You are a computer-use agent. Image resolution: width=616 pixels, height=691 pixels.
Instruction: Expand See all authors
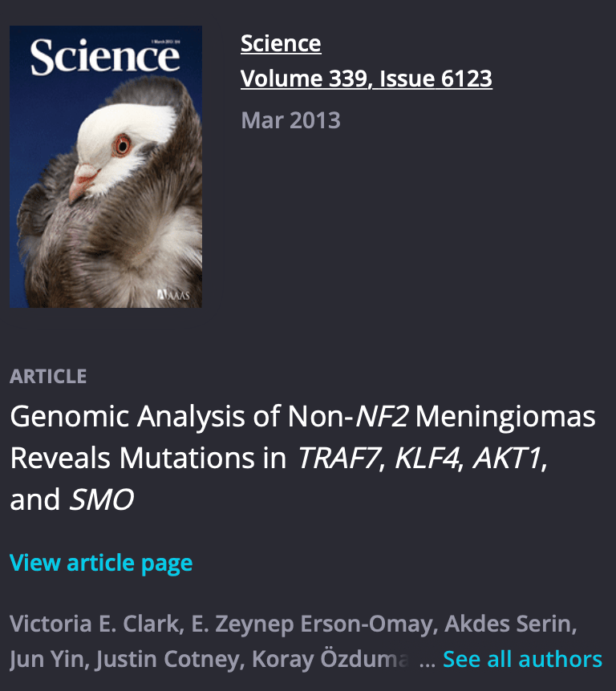coord(522,659)
